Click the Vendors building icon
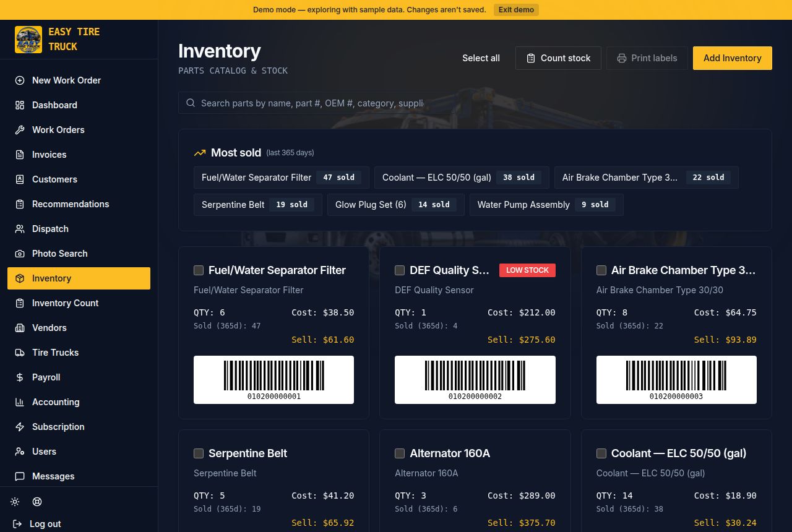792x532 pixels. tap(20, 328)
